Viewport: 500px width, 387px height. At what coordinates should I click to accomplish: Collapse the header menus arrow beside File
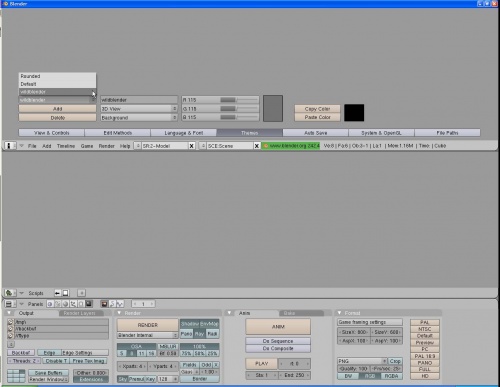click(22, 146)
